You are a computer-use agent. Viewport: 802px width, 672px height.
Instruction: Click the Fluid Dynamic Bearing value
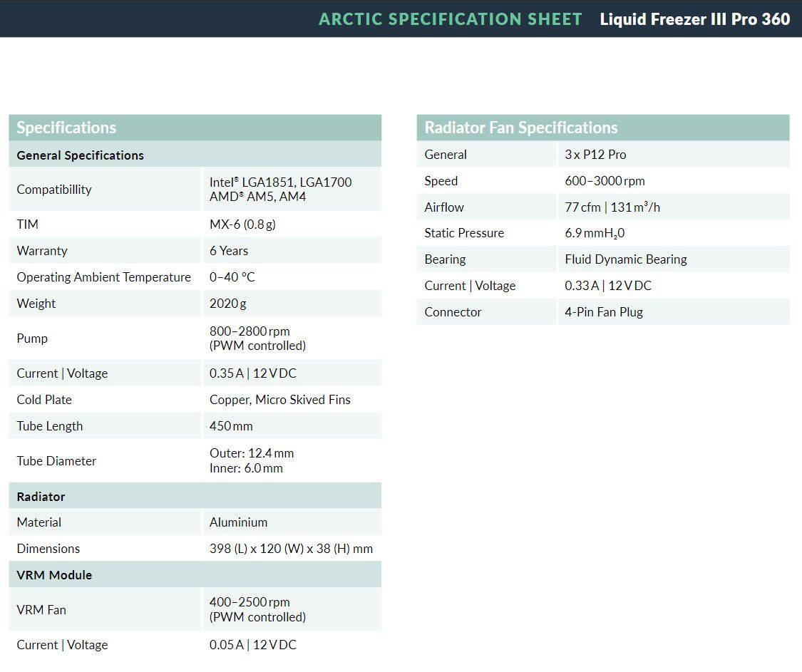[x=625, y=259]
